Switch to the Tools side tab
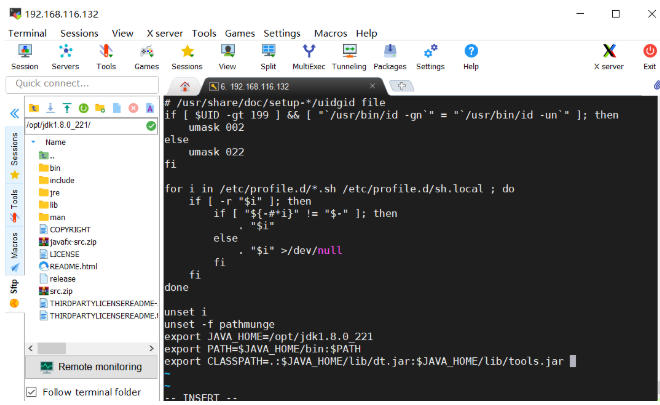The width and height of the screenshot is (660, 405). 15,205
